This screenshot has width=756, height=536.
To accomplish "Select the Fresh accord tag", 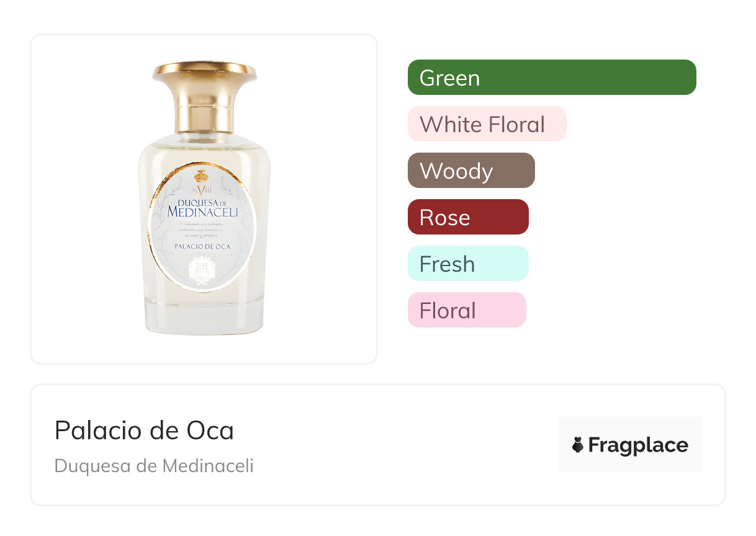I will (x=467, y=264).
